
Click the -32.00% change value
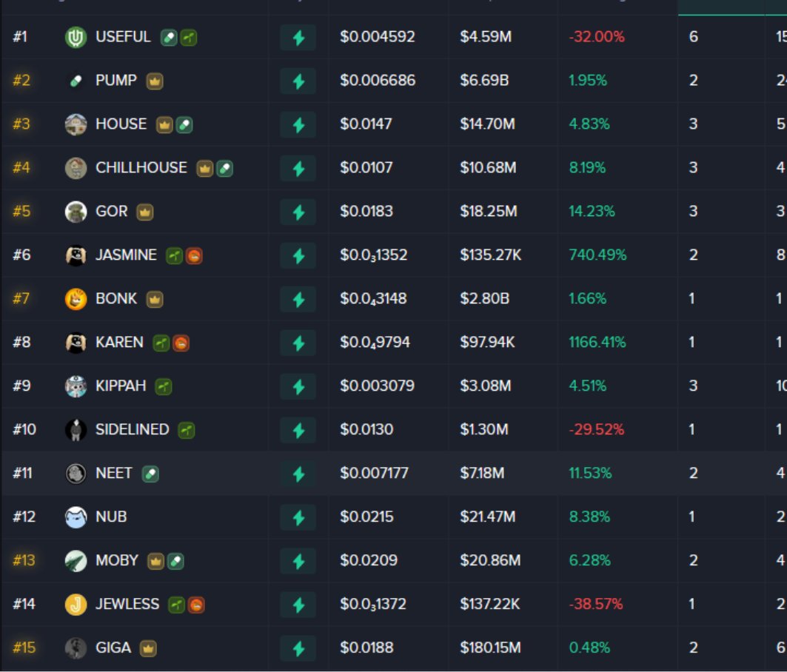point(596,37)
